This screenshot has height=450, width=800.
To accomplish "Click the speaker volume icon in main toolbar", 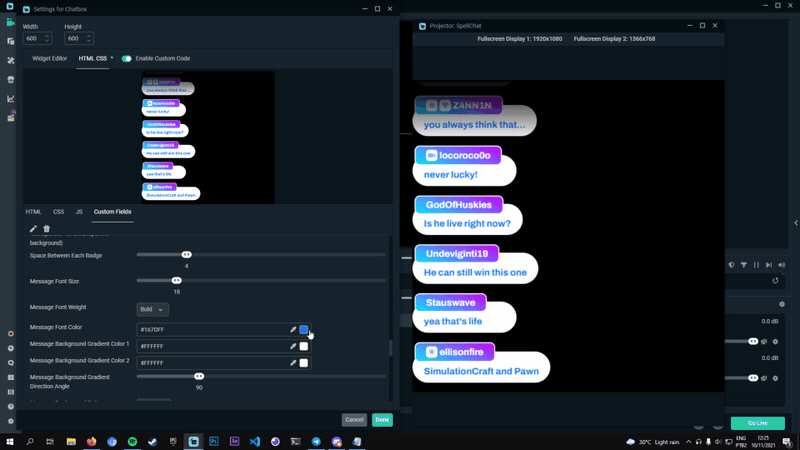I will (782, 265).
